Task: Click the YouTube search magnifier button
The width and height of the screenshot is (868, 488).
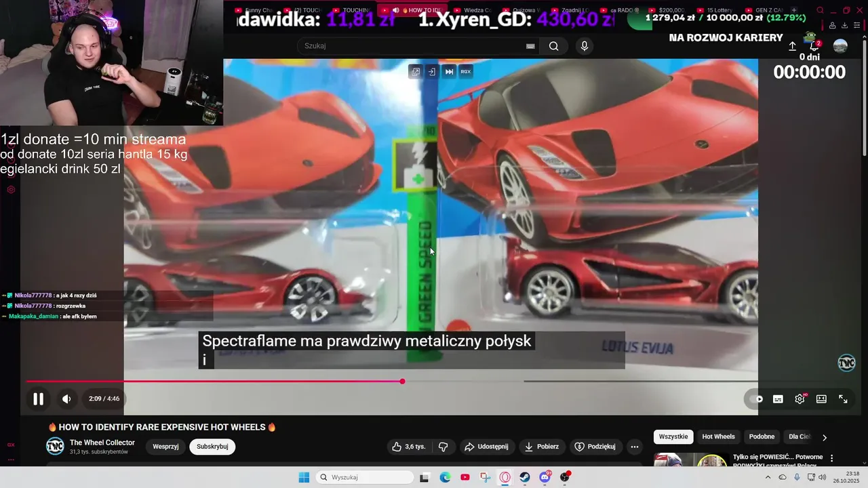Action: 554,46
